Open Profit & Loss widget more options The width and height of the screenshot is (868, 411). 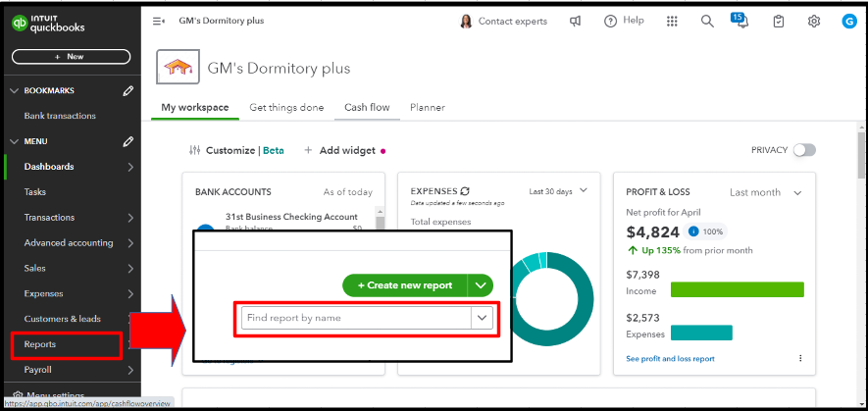coord(800,358)
